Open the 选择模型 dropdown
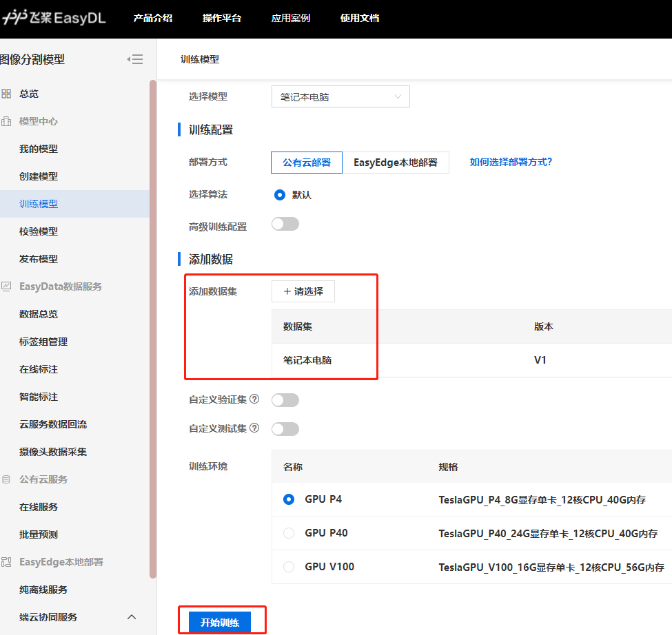The width and height of the screenshot is (672, 635). [340, 96]
